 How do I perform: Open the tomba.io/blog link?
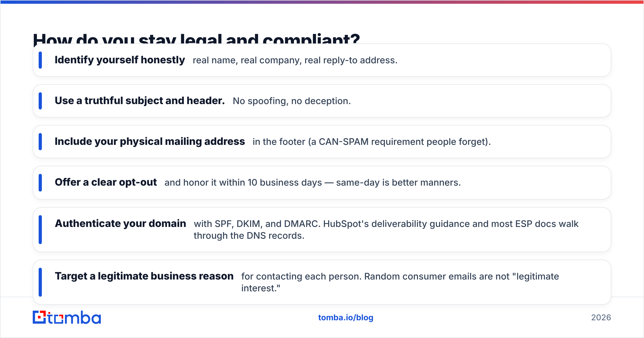tap(346, 318)
